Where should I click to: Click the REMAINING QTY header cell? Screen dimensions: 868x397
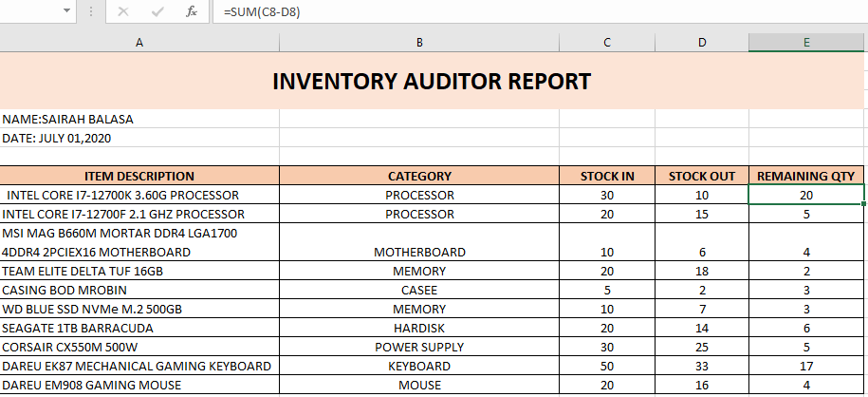tap(806, 176)
